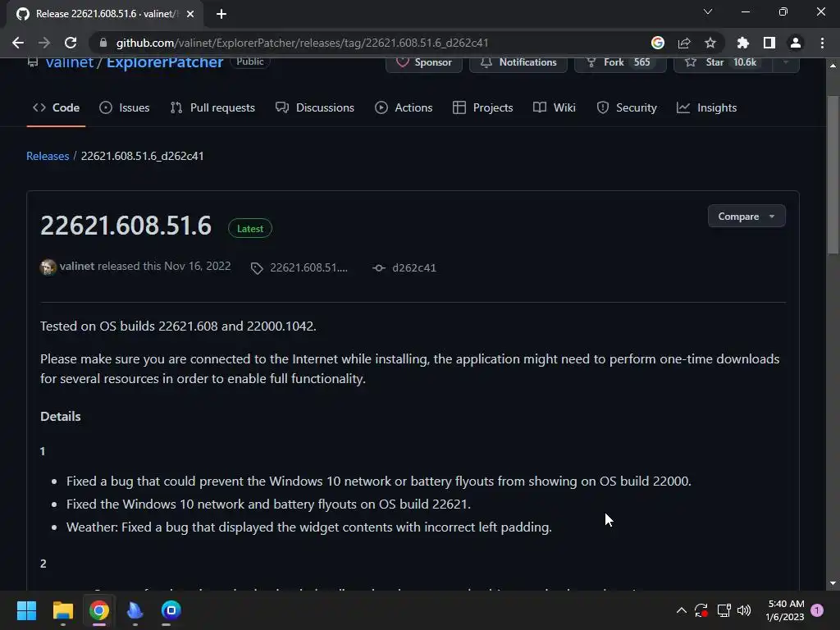This screenshot has width=840, height=630.
Task: Open the Windows Start menu
Action: coord(26,610)
